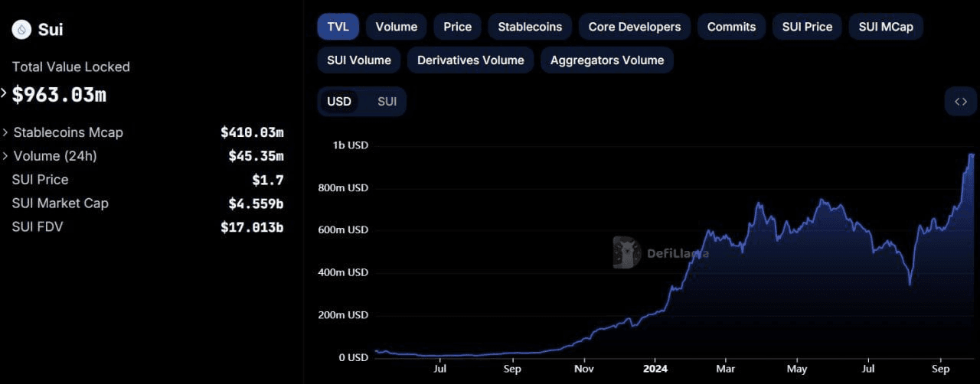Click the TVL chart peak near 963m
The height and width of the screenshot is (384, 980).
pos(972,155)
